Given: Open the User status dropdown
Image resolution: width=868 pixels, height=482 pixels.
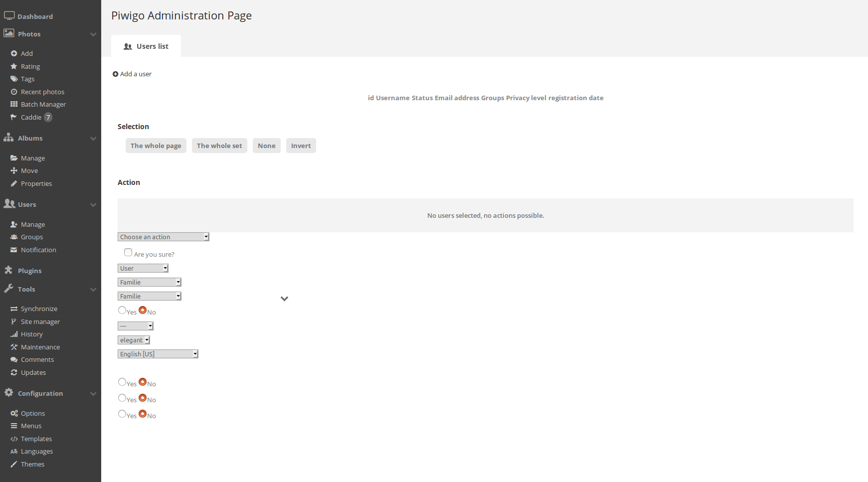Looking at the screenshot, I should coord(143,268).
